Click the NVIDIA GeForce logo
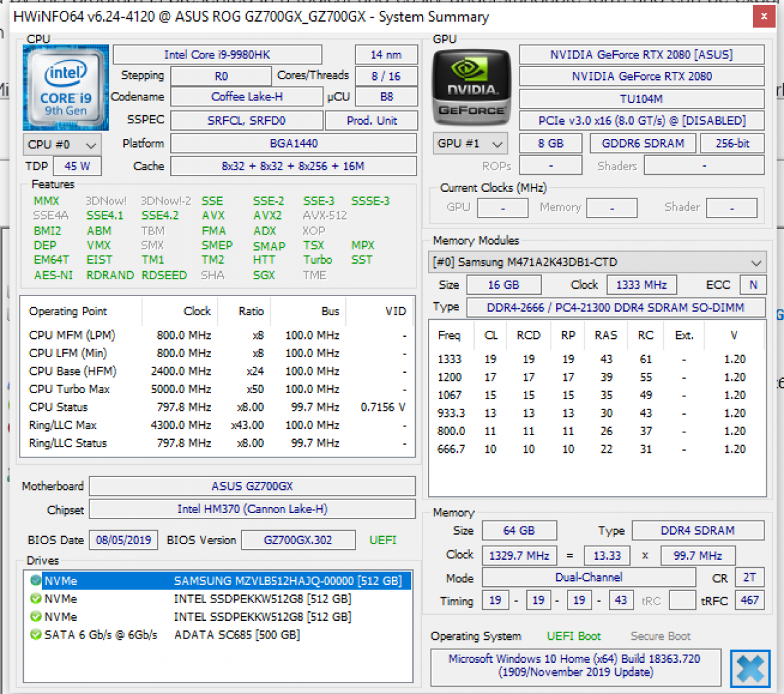784x694 pixels. pyautogui.click(x=471, y=87)
